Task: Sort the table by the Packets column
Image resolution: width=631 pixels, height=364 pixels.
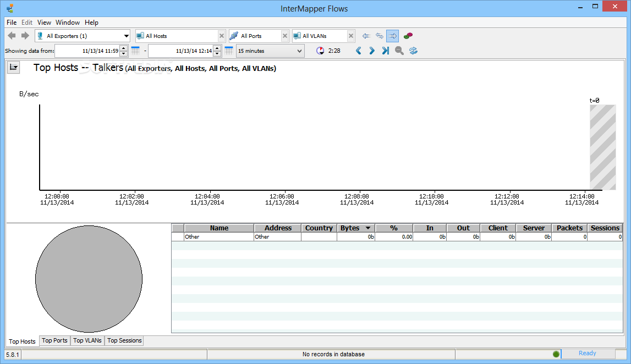Action: pos(569,228)
